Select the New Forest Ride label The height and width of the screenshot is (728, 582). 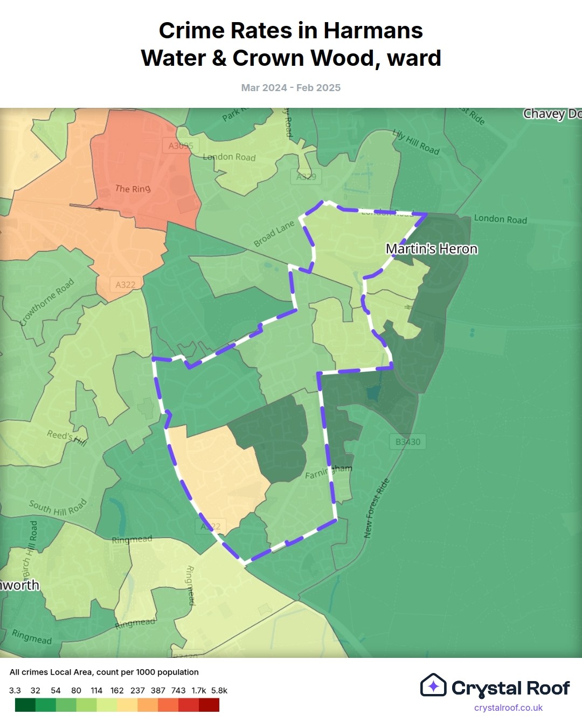pos(376,508)
